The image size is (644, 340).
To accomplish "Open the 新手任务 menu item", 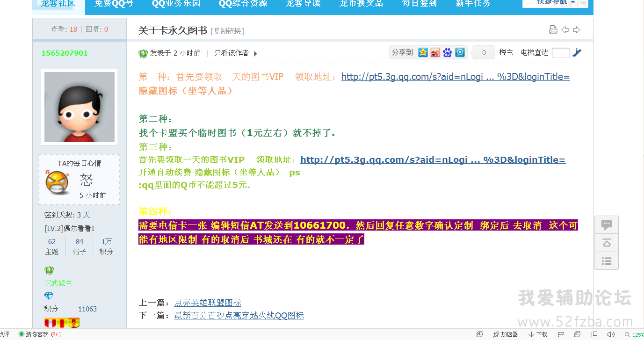I will [x=473, y=3].
